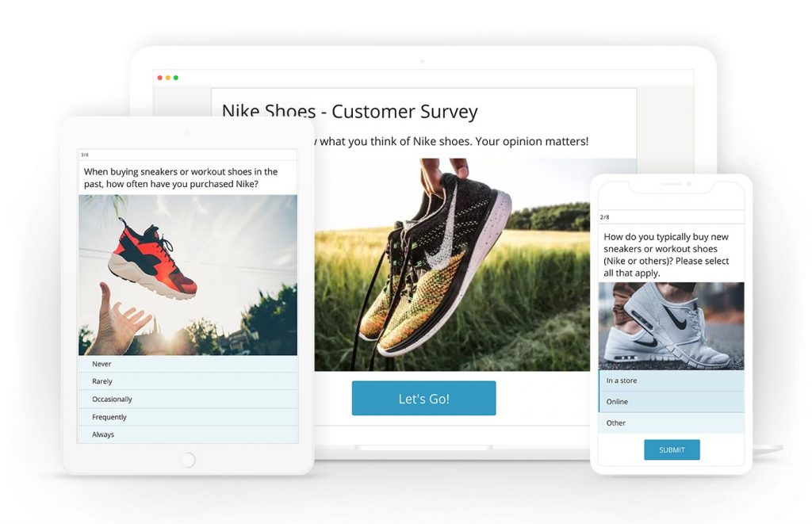
Task: Pick the Always answer option
Action: [x=188, y=434]
